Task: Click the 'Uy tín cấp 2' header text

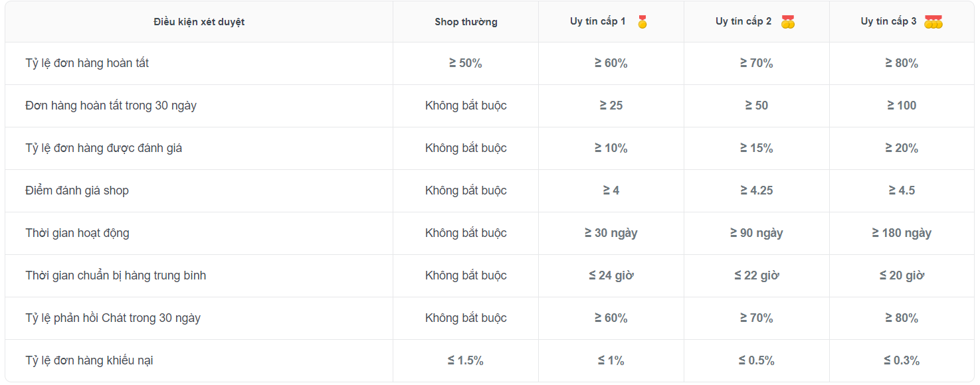Action: pyautogui.click(x=743, y=21)
